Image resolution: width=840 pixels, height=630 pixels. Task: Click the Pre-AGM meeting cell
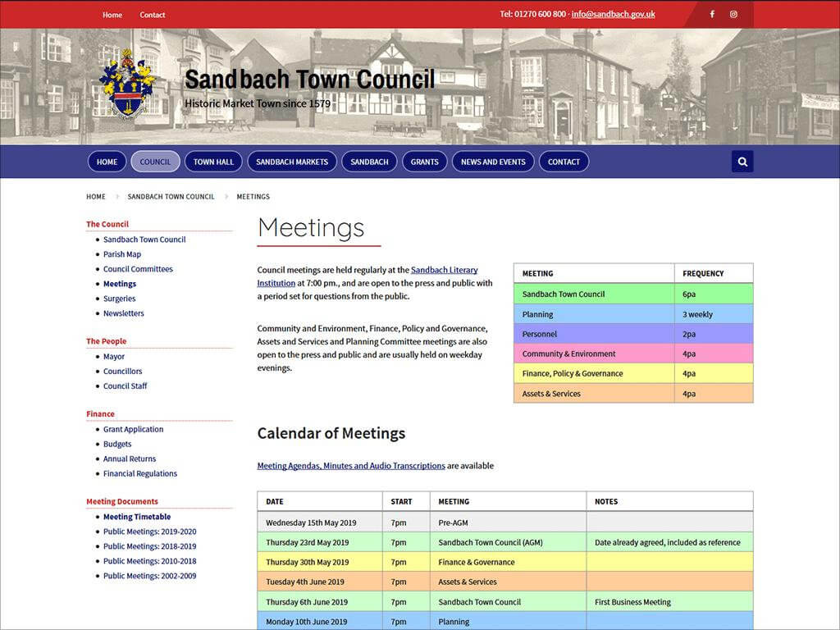point(508,523)
